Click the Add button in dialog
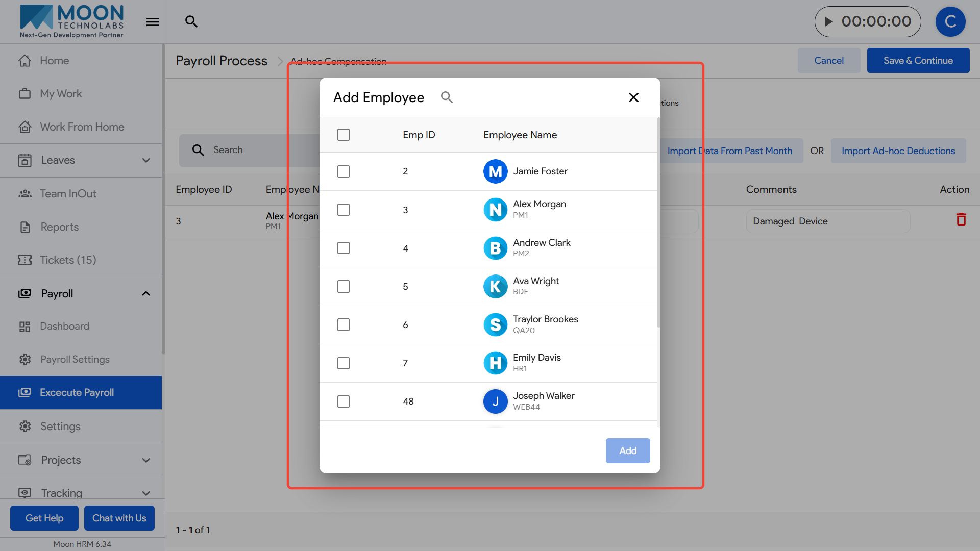This screenshot has width=980, height=551. pos(627,450)
